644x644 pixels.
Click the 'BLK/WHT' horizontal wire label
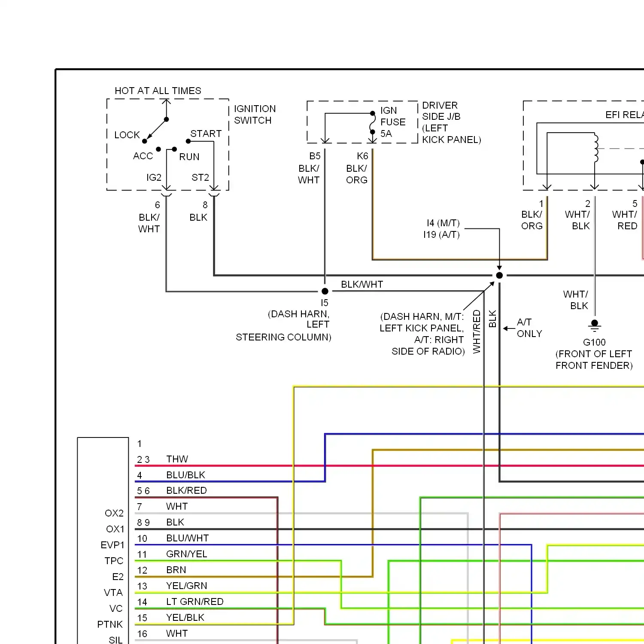tap(362, 284)
